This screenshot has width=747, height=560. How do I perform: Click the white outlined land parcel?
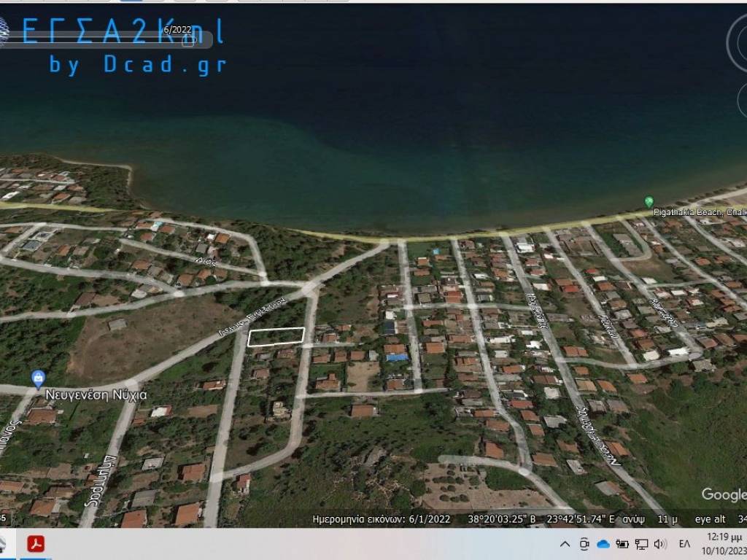(276, 336)
